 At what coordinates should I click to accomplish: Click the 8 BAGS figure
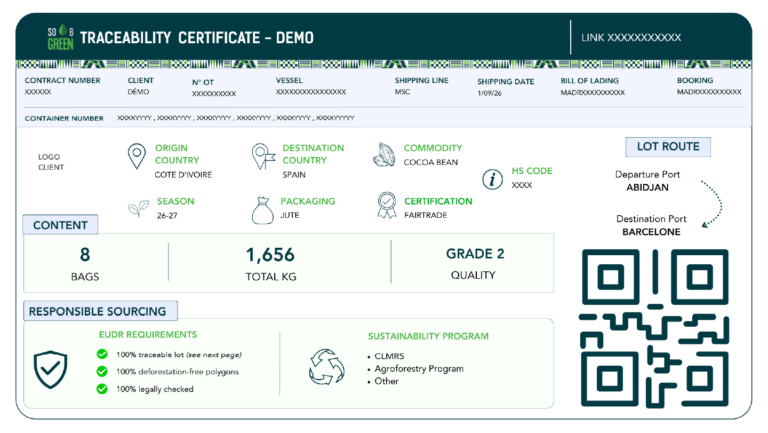click(85, 264)
